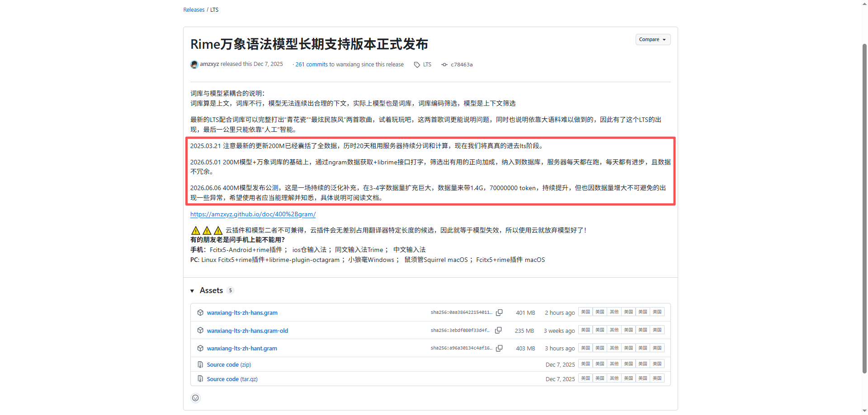Viewport: 868px width, 415px height.
Task: Click the package icon for wanxiang-lts-zh-hans.gram
Action: (x=200, y=312)
